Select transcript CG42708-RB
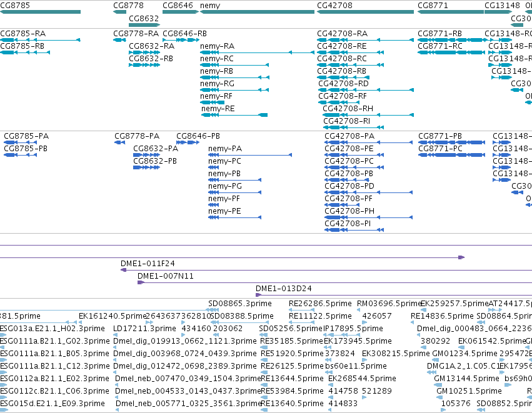Screen dimensions: 532x413 point(343,77)
